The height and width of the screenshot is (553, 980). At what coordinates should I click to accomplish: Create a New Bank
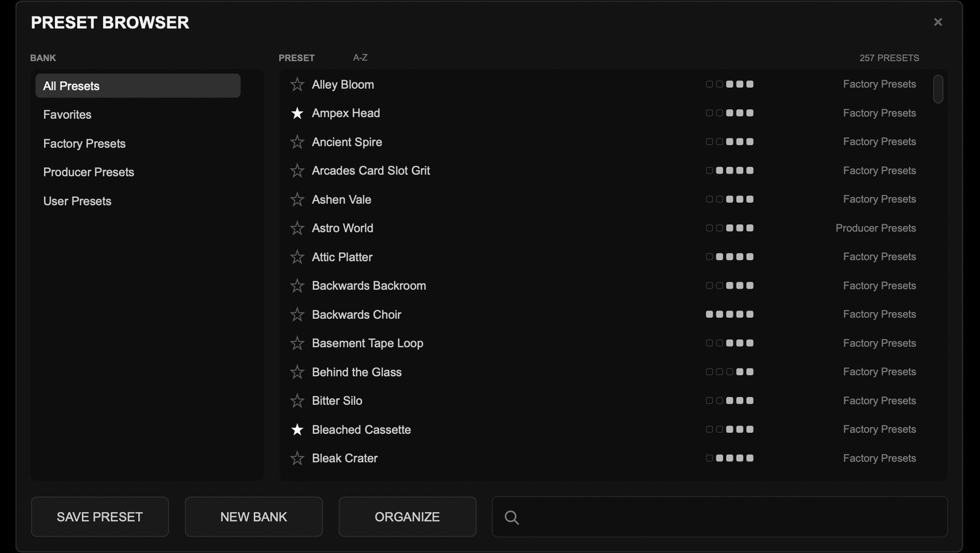click(x=254, y=516)
